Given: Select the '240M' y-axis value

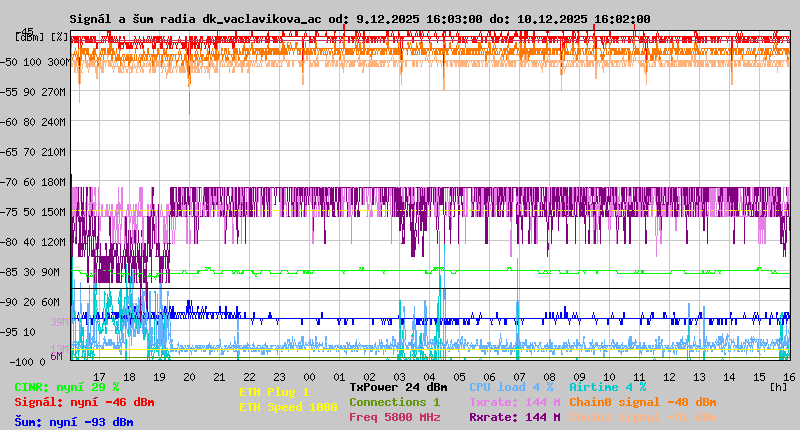Looking at the screenshot, I should coord(56,122).
